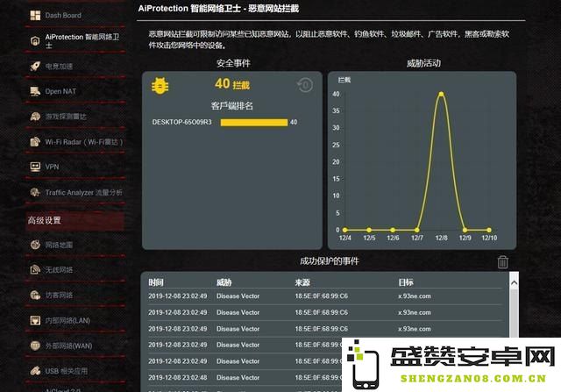Image resolution: width=561 pixels, height=392 pixels.
Task: Click the yellow bug icon in 安全事件
Action: point(160,86)
